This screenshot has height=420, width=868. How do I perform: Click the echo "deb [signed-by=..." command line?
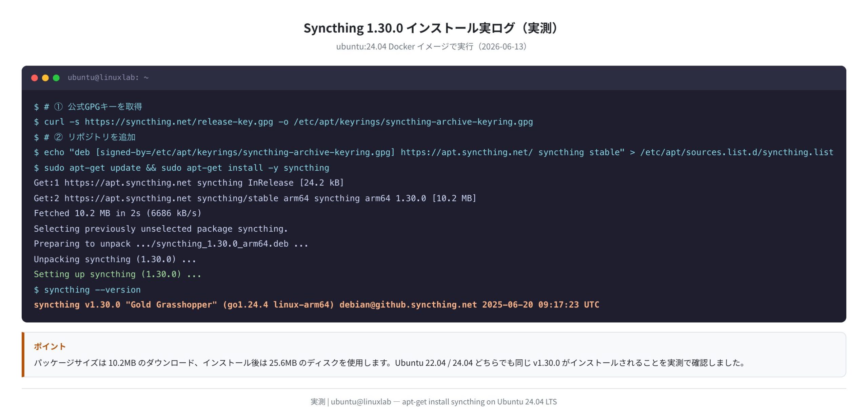[x=434, y=152]
